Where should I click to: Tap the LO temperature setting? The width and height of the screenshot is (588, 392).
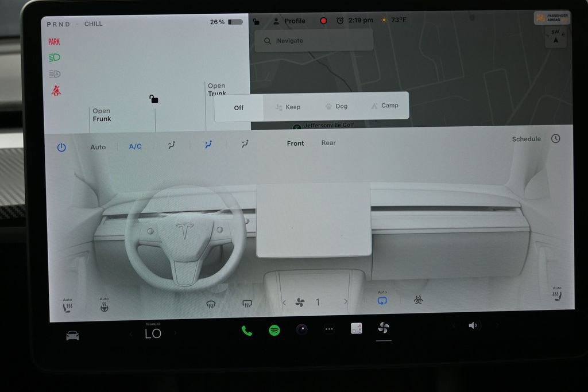point(153,333)
